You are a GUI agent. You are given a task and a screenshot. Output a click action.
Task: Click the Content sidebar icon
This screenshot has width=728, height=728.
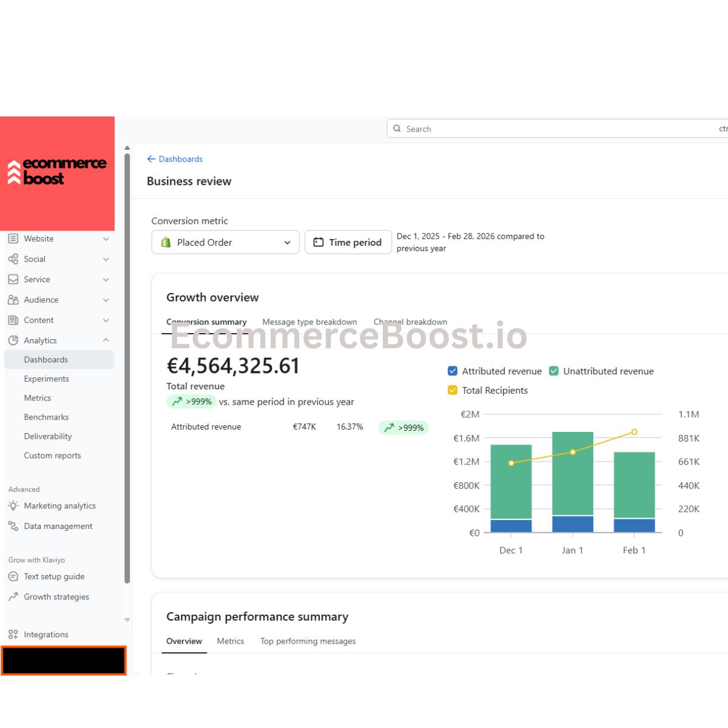pos(13,320)
